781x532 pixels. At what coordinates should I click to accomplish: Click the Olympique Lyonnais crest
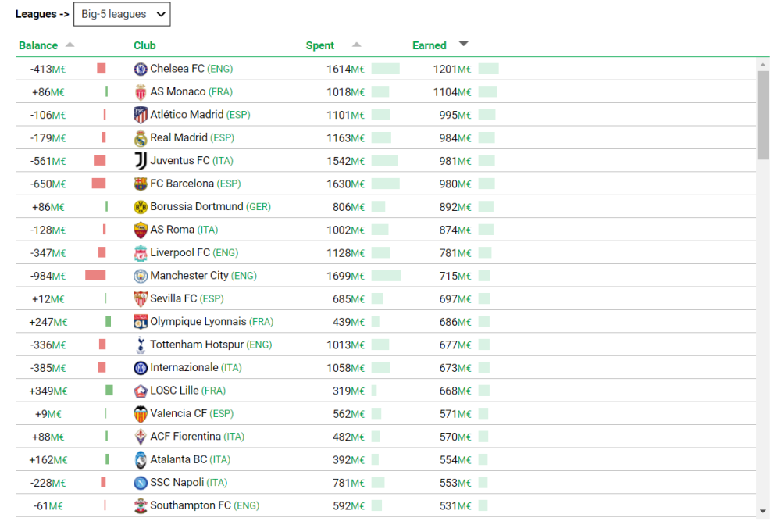(141, 322)
